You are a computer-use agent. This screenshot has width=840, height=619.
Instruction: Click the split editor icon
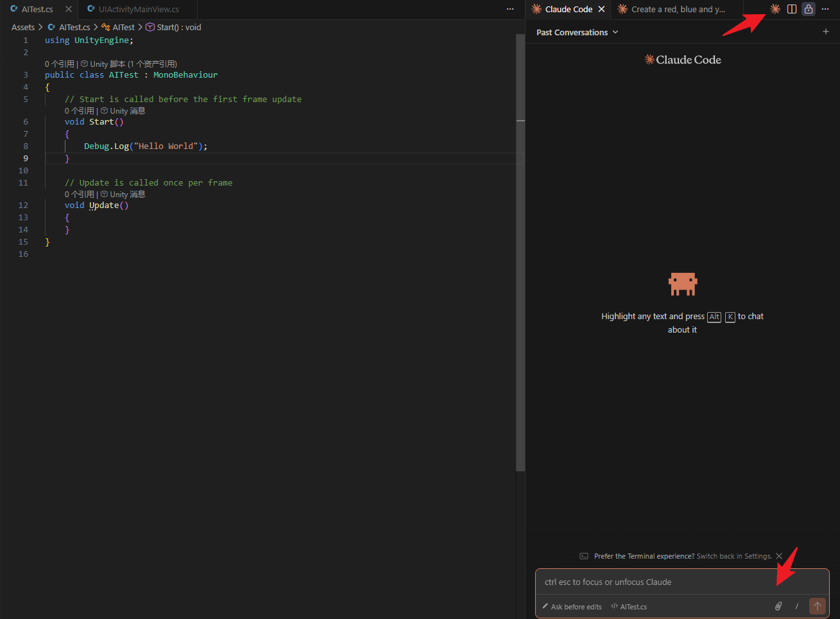792,9
